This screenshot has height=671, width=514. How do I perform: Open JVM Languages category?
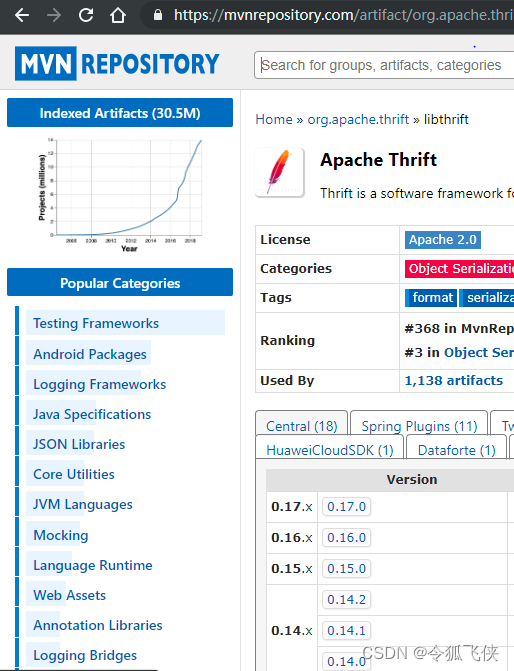pos(83,504)
